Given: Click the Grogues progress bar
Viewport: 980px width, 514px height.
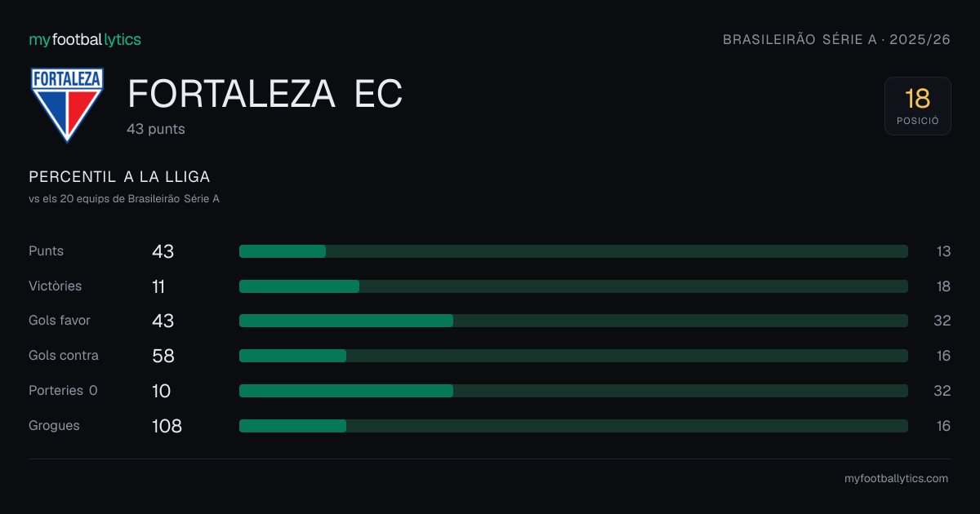Looking at the screenshot, I should pos(573,426).
